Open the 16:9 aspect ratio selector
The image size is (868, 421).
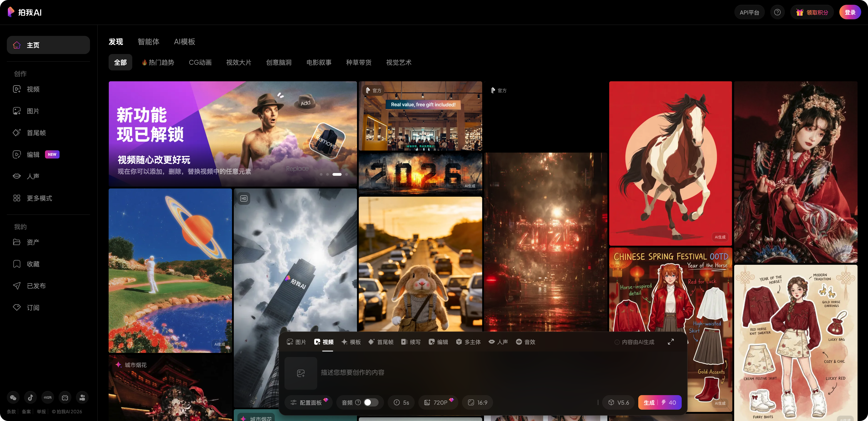tap(477, 402)
